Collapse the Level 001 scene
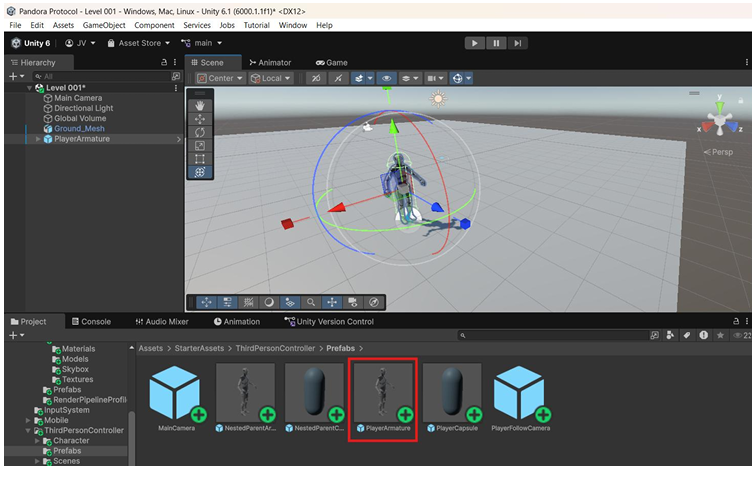This screenshot has height=482, width=752. [x=30, y=88]
